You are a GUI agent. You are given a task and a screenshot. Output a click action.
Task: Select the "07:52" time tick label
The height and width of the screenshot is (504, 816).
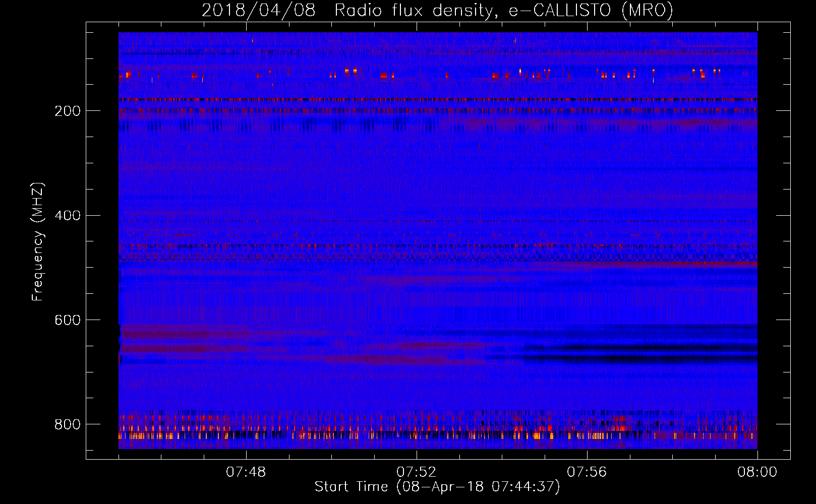coord(417,472)
